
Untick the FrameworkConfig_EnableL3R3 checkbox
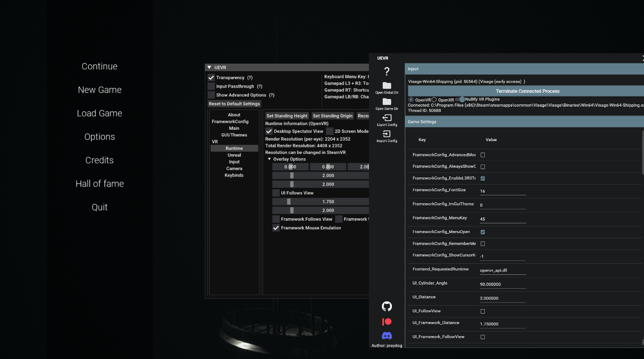(x=483, y=178)
